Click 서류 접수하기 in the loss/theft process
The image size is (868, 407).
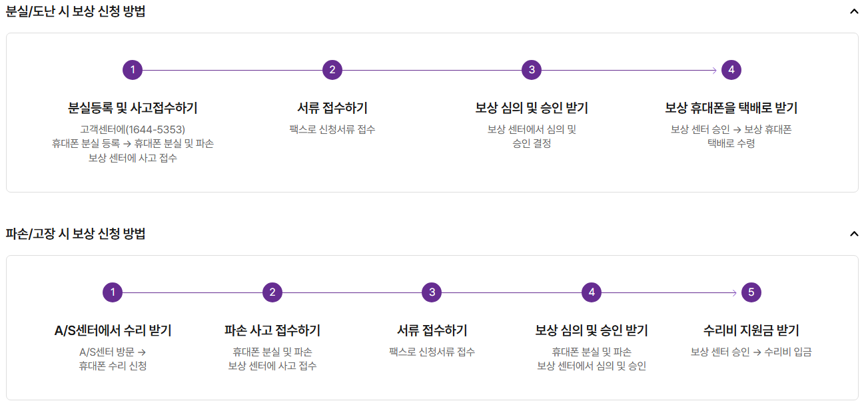pyautogui.click(x=331, y=107)
